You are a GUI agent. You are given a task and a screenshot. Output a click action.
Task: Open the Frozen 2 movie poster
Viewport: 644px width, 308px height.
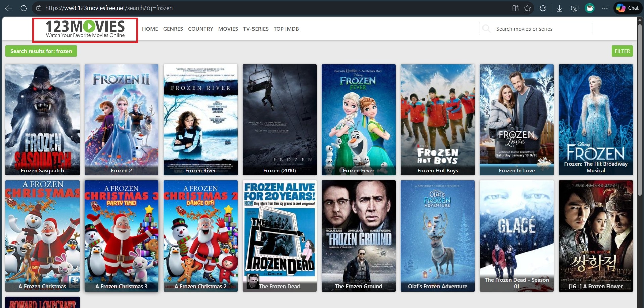[121, 118]
